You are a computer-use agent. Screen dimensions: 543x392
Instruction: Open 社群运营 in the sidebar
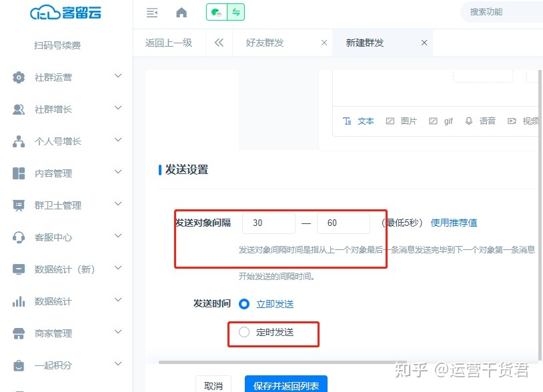[x=53, y=77]
